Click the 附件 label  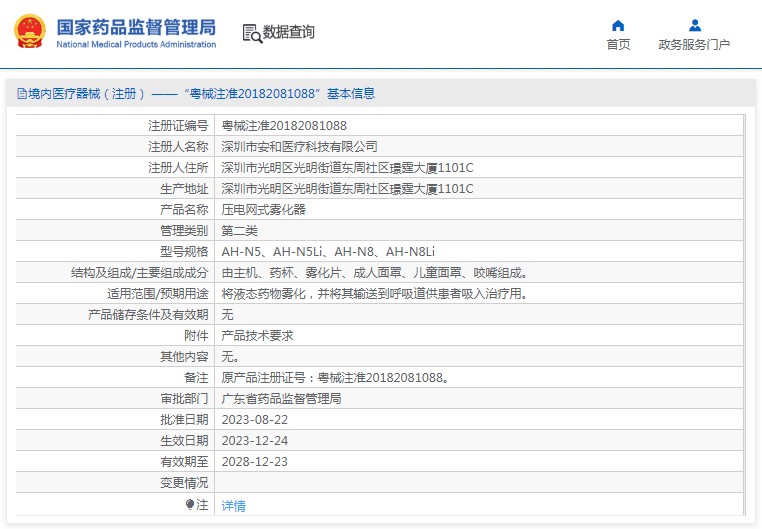tap(196, 336)
